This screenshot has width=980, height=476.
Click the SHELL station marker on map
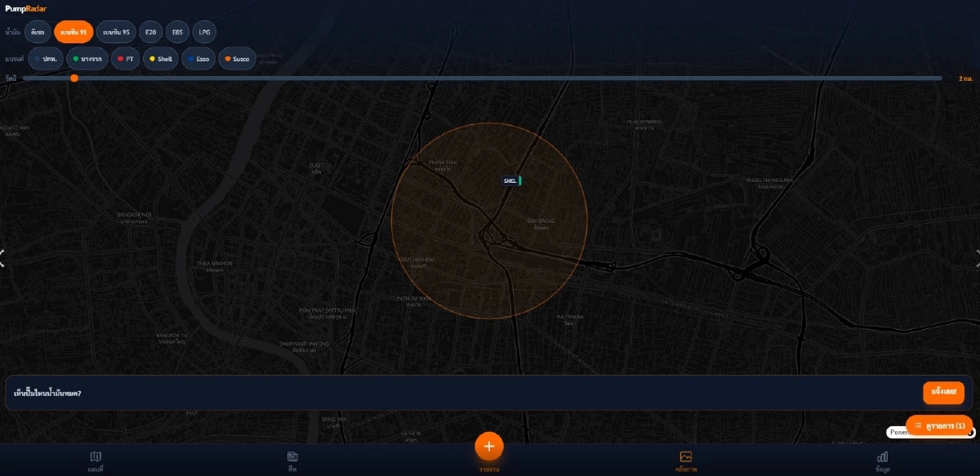tap(511, 180)
